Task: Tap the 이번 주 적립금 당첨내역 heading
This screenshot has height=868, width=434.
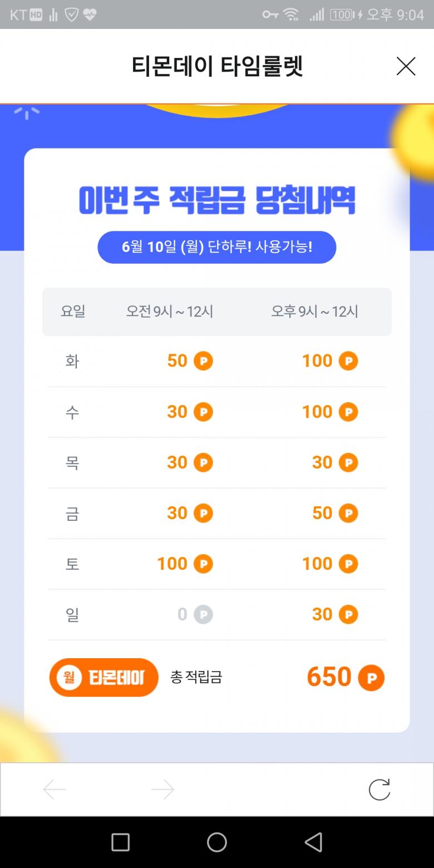Action: coord(217,201)
